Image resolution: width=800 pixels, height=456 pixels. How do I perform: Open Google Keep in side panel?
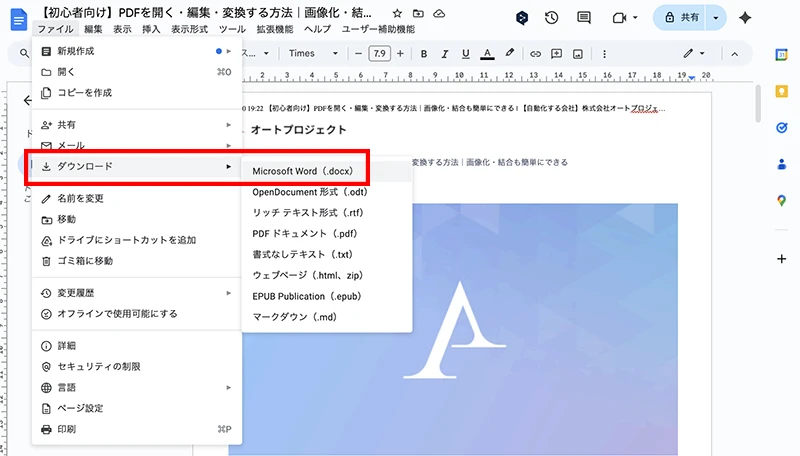(x=782, y=91)
